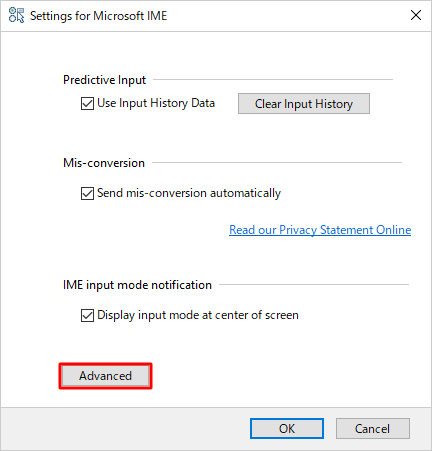Click the horizontal divider line beside Predictive Input
This screenshot has width=432, height=451.
[273, 80]
